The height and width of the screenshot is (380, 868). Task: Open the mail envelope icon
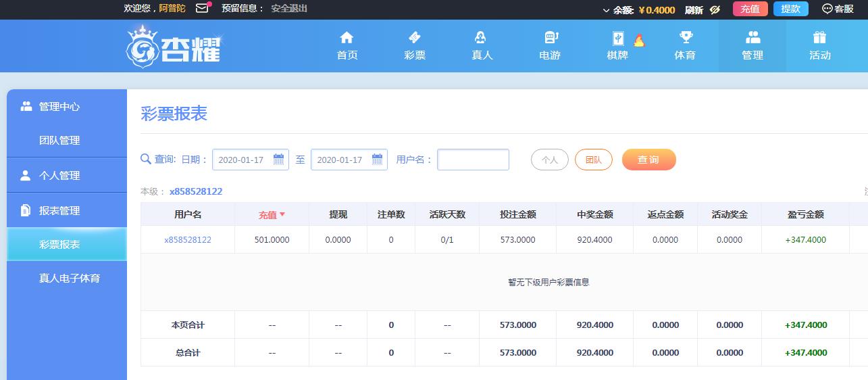202,9
